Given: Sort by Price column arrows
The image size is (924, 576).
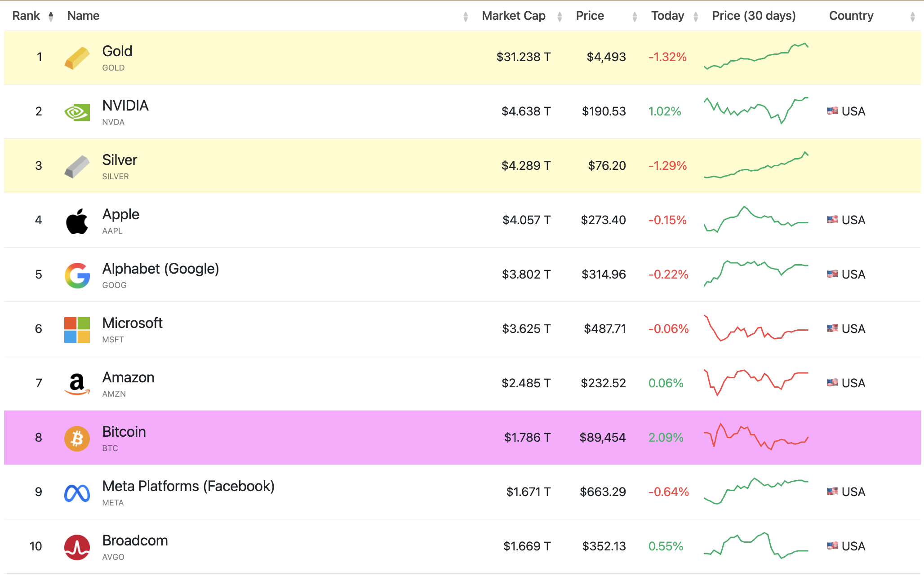Looking at the screenshot, I should coord(634,17).
